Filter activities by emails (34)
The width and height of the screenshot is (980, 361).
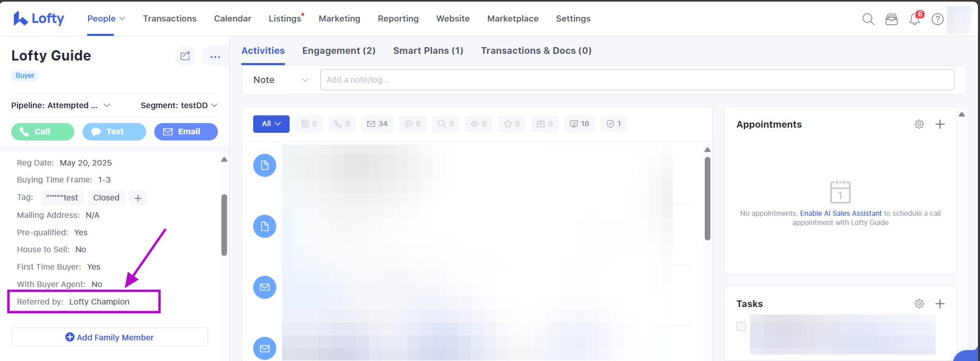[377, 124]
